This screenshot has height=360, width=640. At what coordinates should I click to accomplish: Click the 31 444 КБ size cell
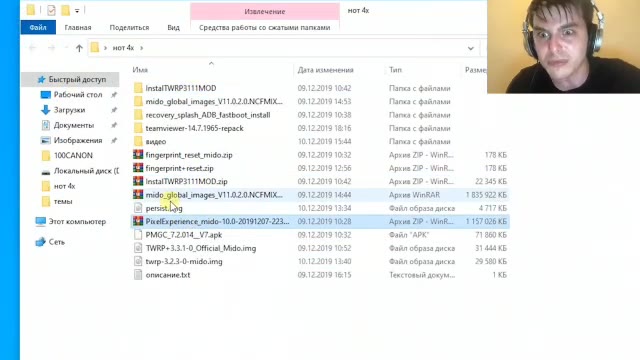point(491,248)
